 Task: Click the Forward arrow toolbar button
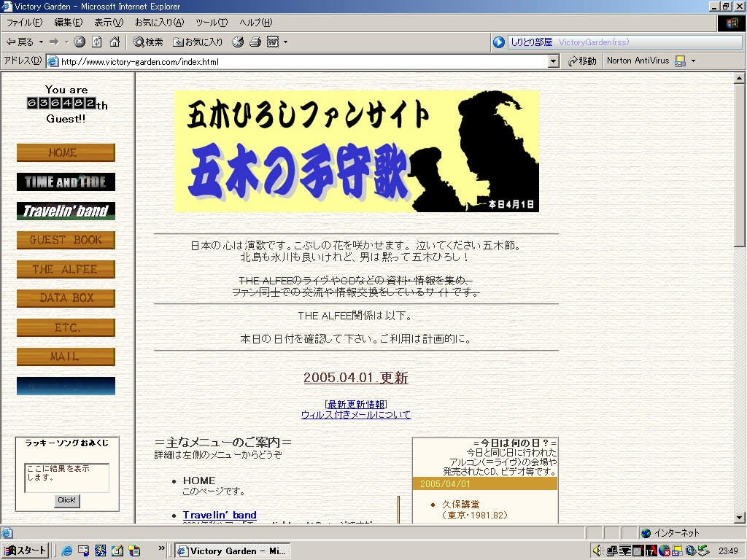point(54,42)
